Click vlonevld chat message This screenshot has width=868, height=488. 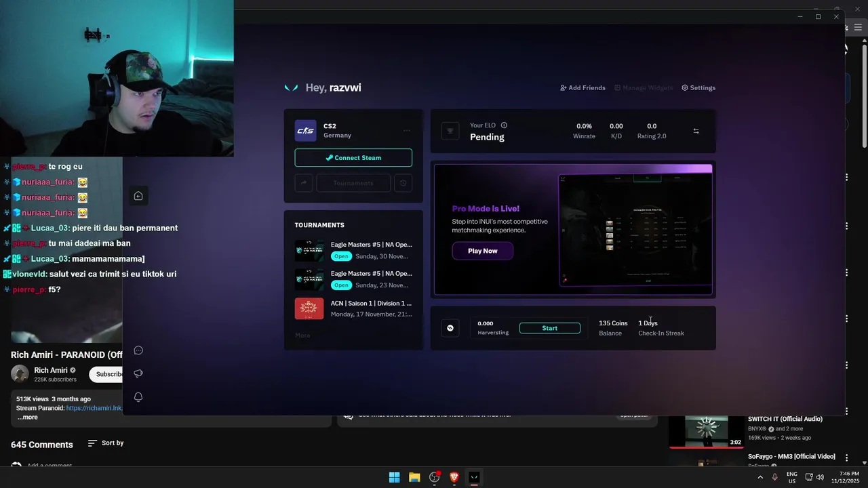(90, 274)
